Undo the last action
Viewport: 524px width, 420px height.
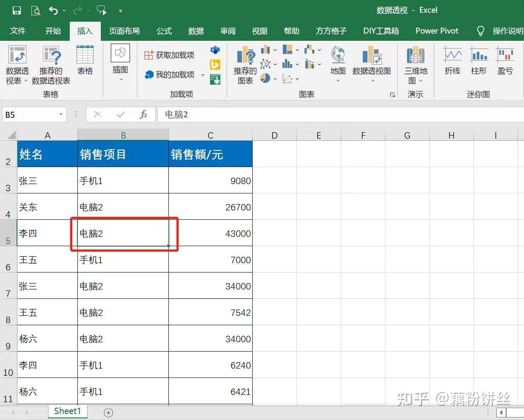tap(53, 10)
